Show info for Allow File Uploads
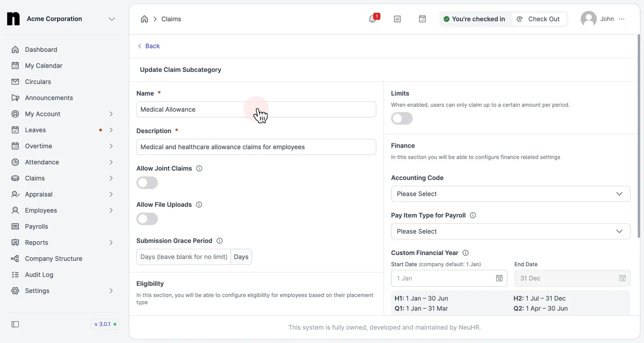The image size is (644, 343). click(199, 205)
